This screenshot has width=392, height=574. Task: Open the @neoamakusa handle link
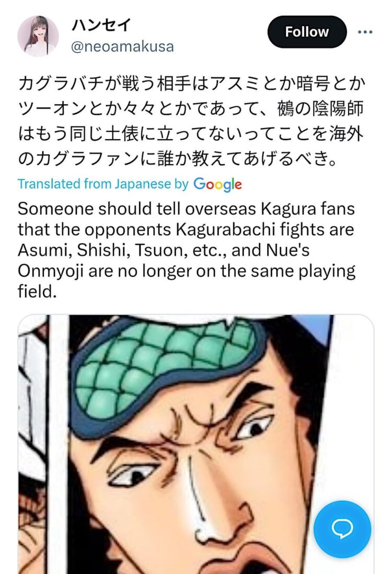122,47
